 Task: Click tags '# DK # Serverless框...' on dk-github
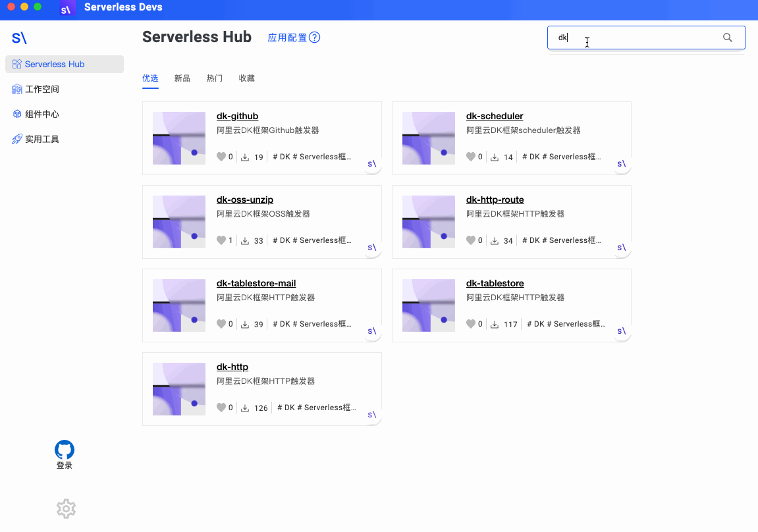coord(311,157)
